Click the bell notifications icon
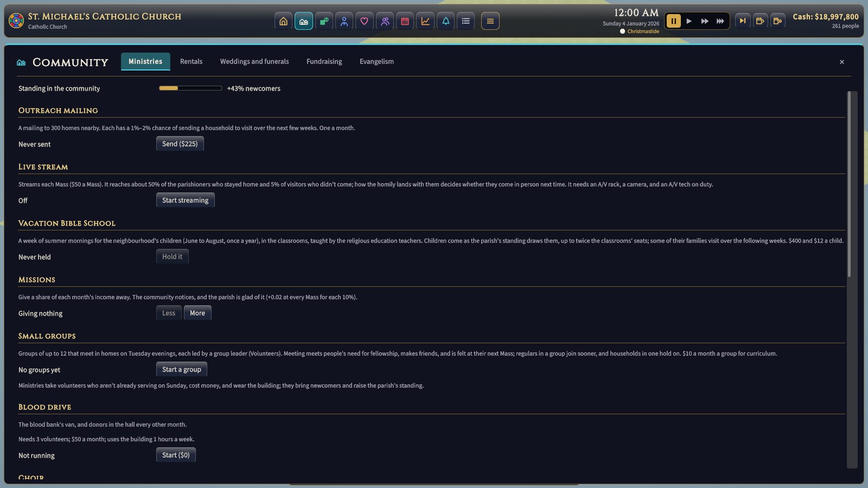This screenshot has height=488, width=868. pyautogui.click(x=445, y=21)
